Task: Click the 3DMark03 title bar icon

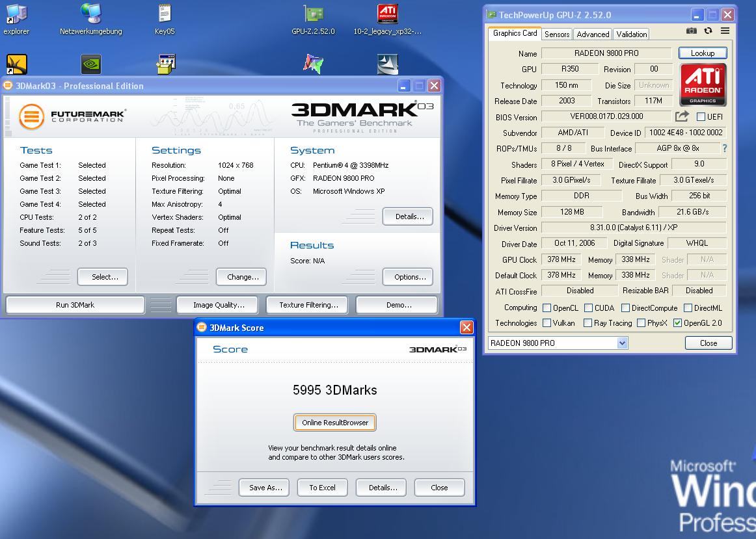Action: 8,86
